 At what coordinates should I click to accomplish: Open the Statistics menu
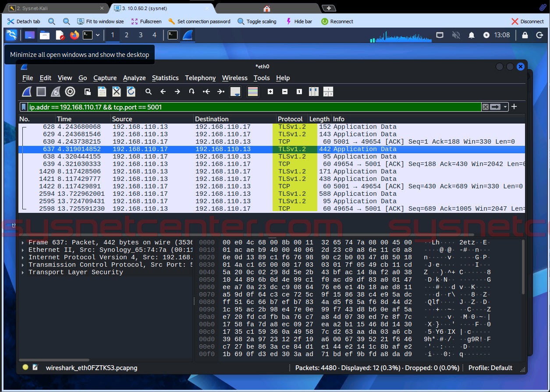pyautogui.click(x=165, y=78)
